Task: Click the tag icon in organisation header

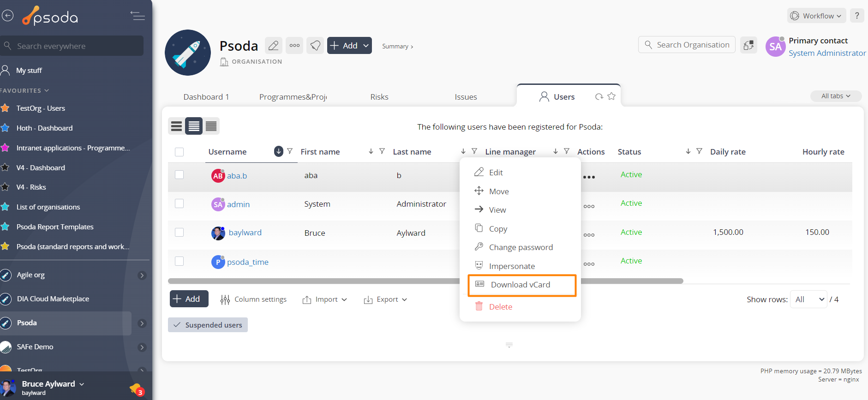Action: click(x=315, y=46)
